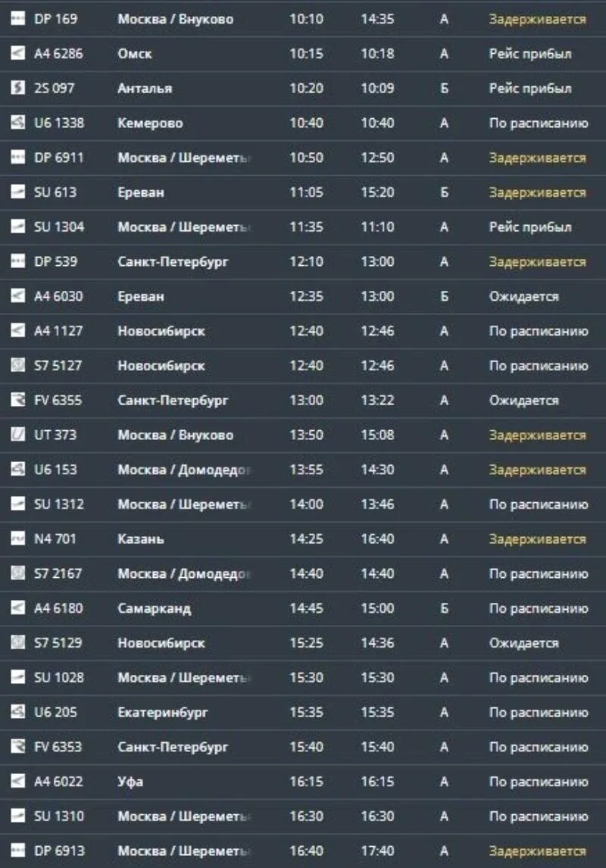Image resolution: width=606 pixels, height=868 pixels.
Task: Click the Ural Airlines icon for U6 1338
Action: tap(18, 123)
